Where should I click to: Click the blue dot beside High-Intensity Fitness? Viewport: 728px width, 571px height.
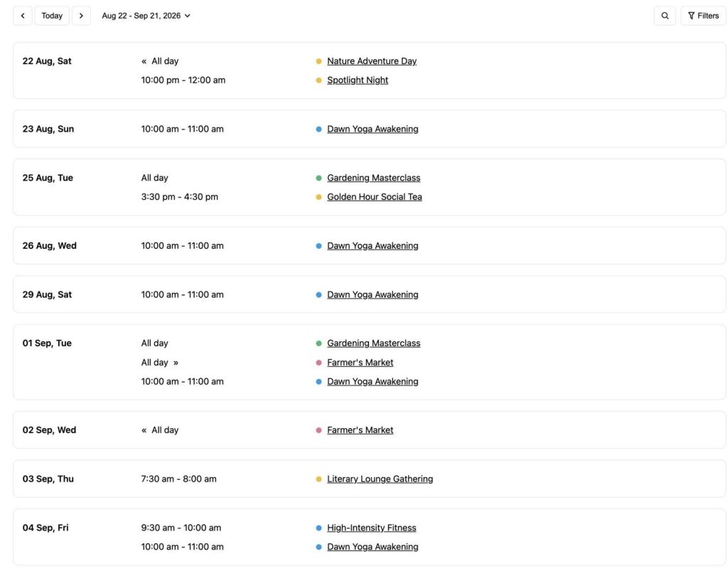(318, 528)
